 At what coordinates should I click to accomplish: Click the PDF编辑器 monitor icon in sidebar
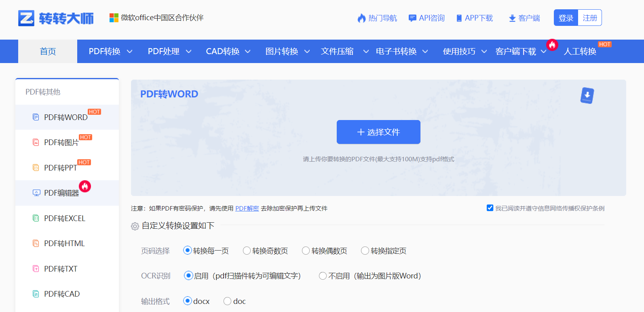(x=36, y=193)
